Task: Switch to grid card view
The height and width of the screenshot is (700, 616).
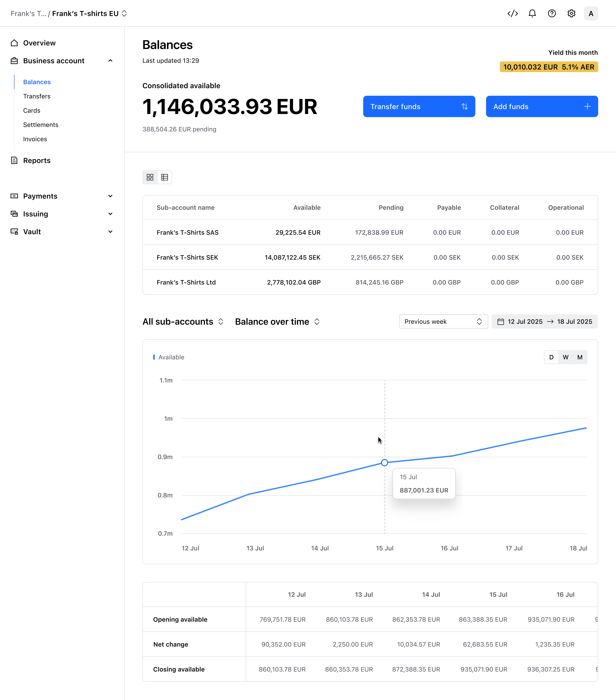Action: pyautogui.click(x=150, y=177)
